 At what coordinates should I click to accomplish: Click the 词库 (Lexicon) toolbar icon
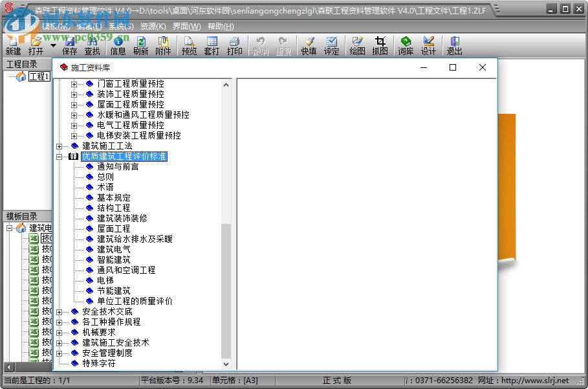pos(406,46)
